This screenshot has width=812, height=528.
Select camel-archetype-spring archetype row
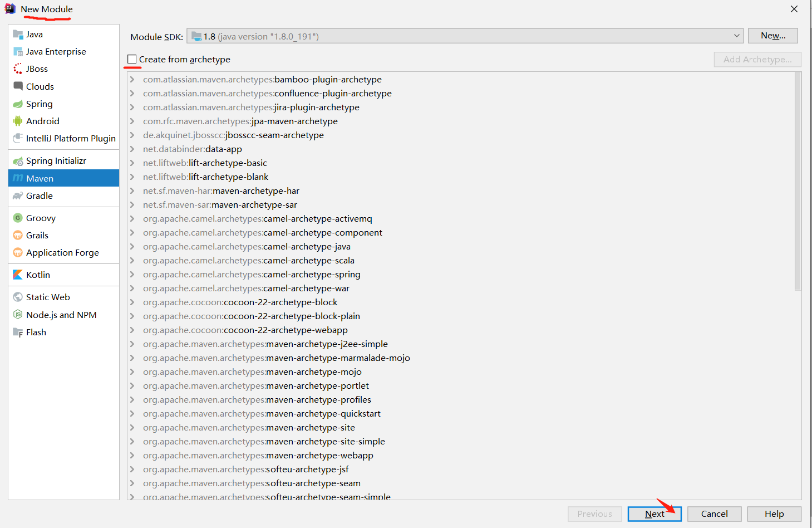(461, 275)
